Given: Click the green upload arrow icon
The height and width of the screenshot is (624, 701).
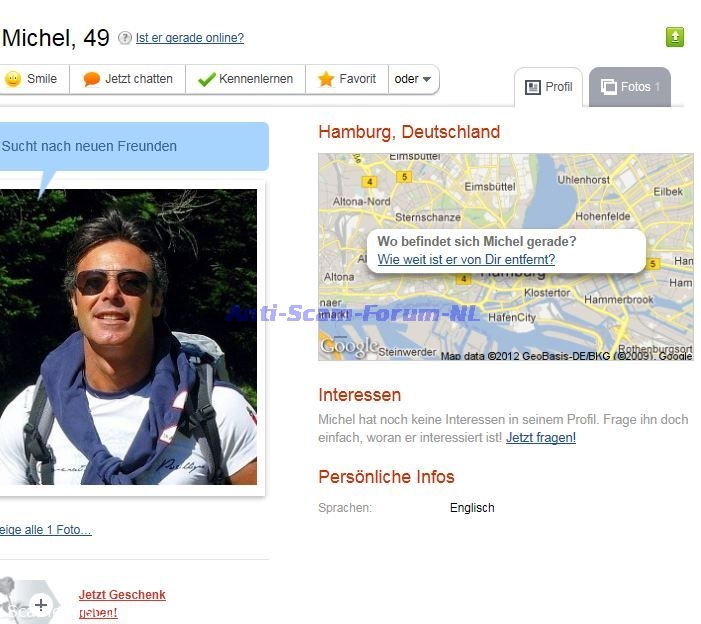Looking at the screenshot, I should [x=675, y=37].
